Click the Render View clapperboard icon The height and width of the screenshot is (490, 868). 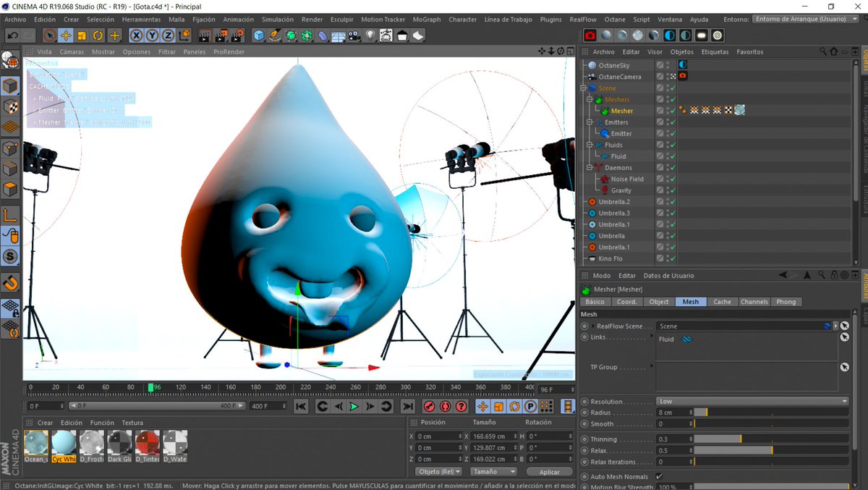(x=205, y=35)
